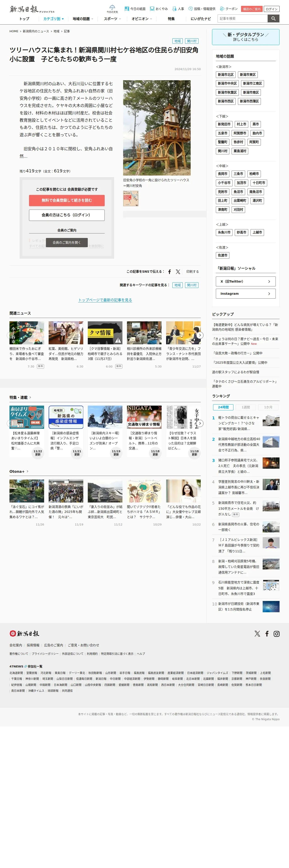The height and width of the screenshot is (868, 289).
Task: Click 新潟県内のニュース breadcrumb
Action: [x=36, y=31]
